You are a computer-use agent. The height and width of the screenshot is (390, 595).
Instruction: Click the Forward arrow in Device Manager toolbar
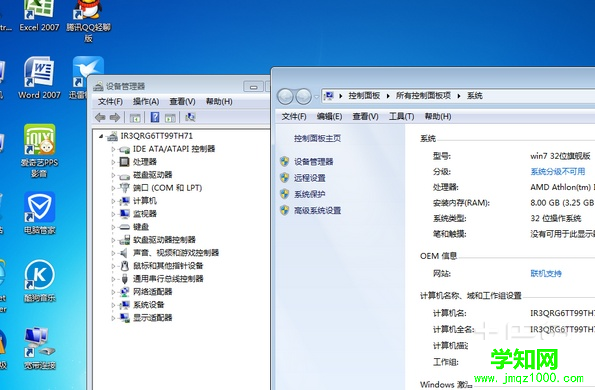pyautogui.click(x=115, y=118)
